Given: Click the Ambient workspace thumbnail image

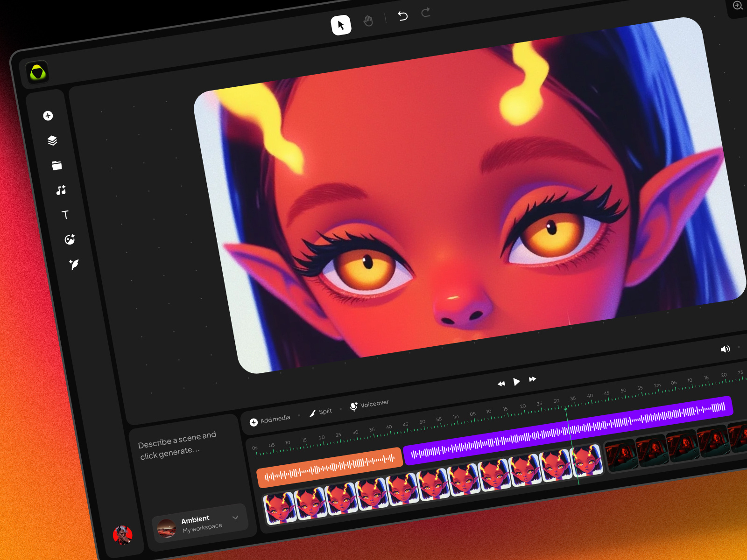Looking at the screenshot, I should click(x=167, y=529).
